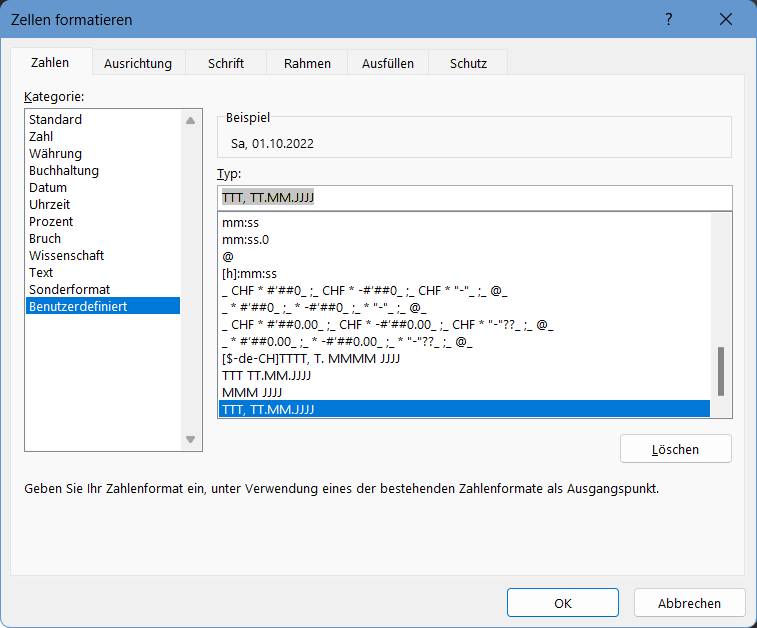757x628 pixels.
Task: Open the Schrift tab
Action: tap(226, 63)
